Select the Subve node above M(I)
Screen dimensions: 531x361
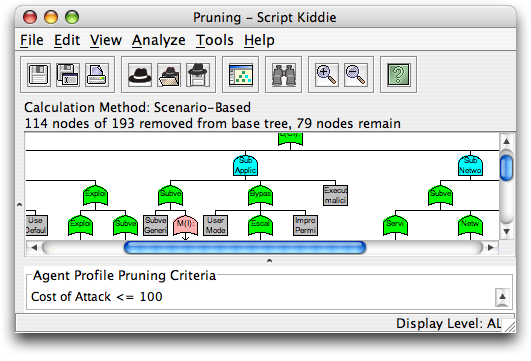pos(170,195)
